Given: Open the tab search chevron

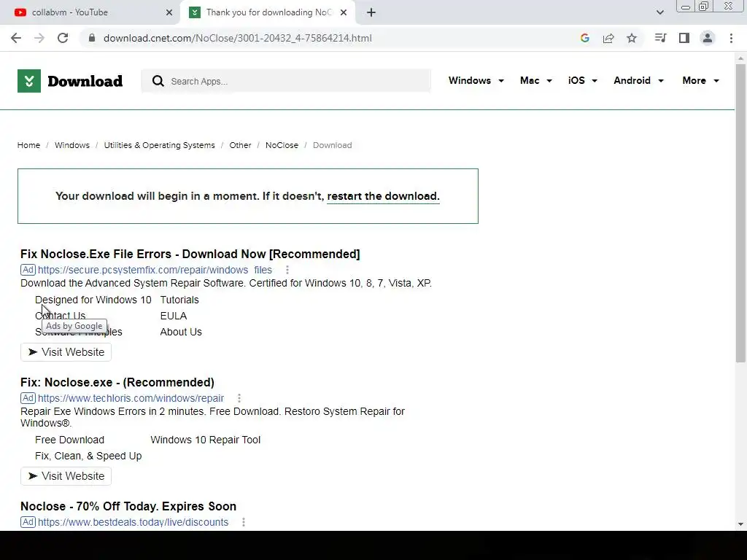Looking at the screenshot, I should pyautogui.click(x=659, y=12).
